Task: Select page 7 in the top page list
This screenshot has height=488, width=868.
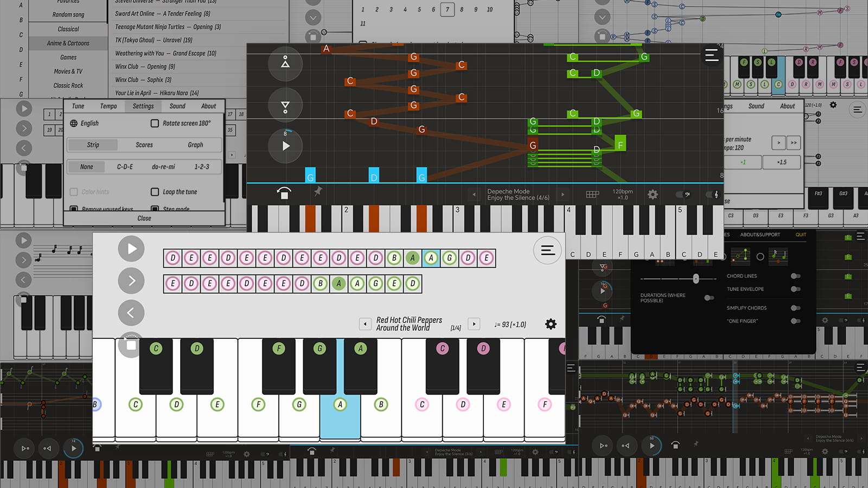Action: pyautogui.click(x=448, y=9)
